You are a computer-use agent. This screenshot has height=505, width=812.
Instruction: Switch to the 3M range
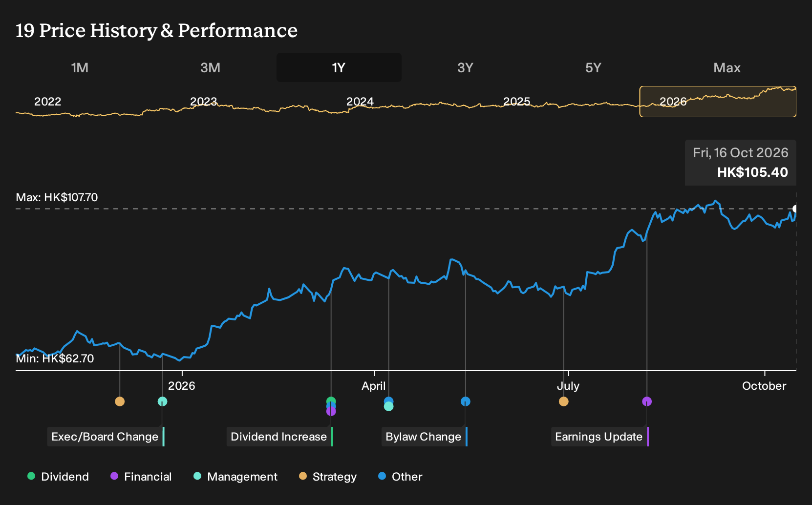click(x=210, y=67)
